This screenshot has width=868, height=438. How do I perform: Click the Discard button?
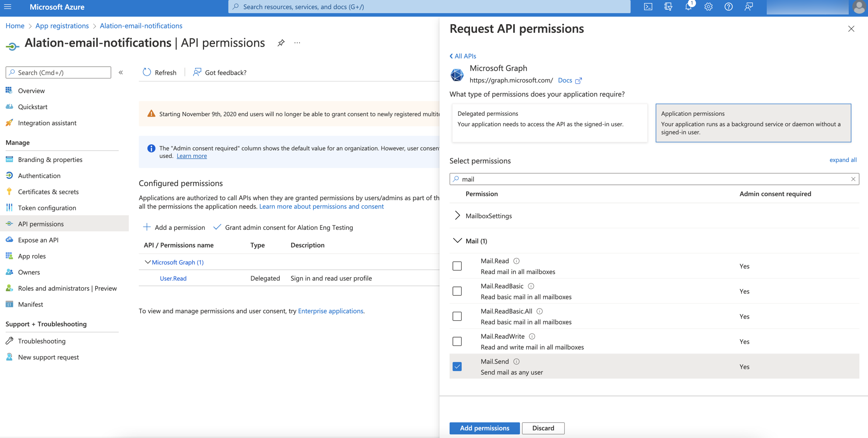click(x=541, y=428)
